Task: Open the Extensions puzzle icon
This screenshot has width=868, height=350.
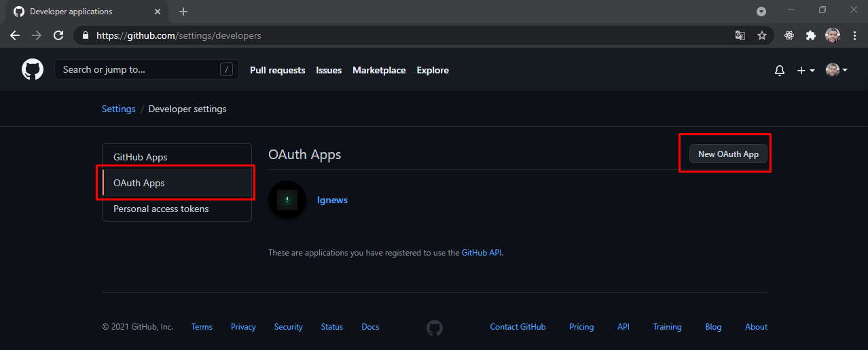Action: point(811,35)
